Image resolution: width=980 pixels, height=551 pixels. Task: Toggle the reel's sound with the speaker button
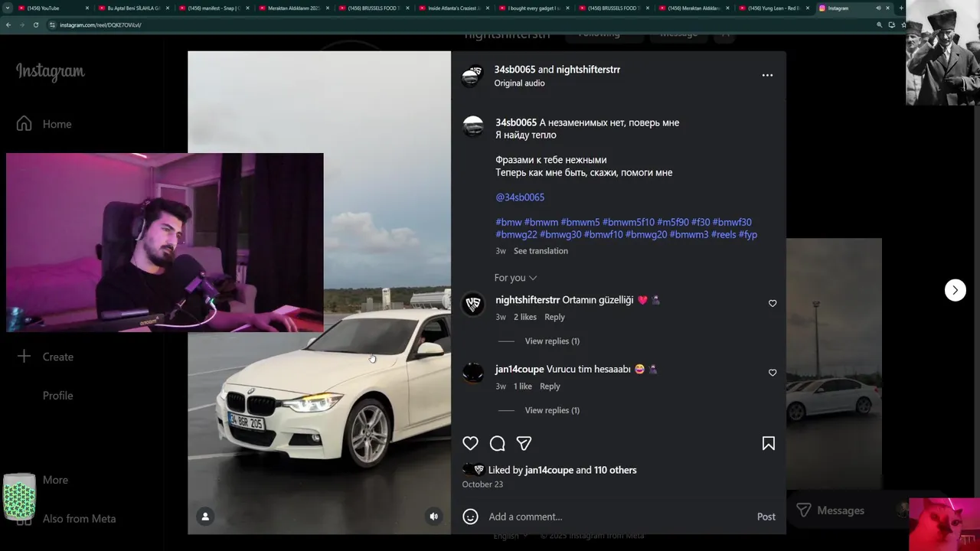pyautogui.click(x=433, y=517)
